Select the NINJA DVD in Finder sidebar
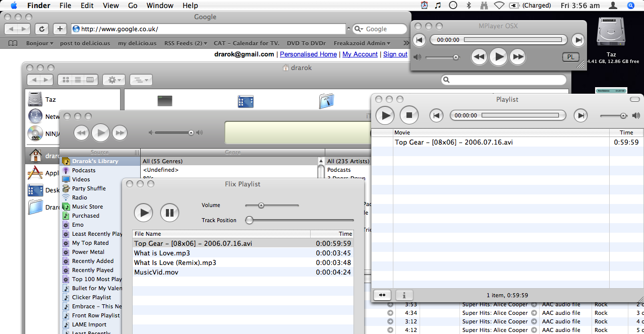 click(43, 133)
